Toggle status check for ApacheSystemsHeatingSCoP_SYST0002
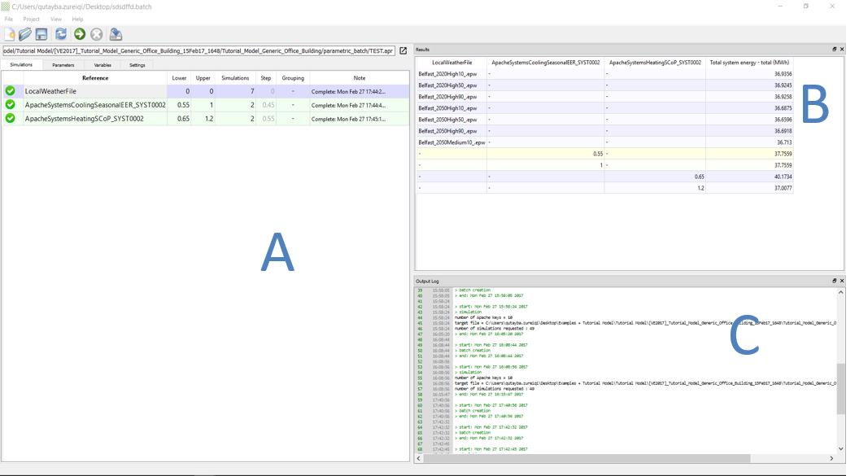Viewport: 868px width, 476px height. (x=11, y=119)
